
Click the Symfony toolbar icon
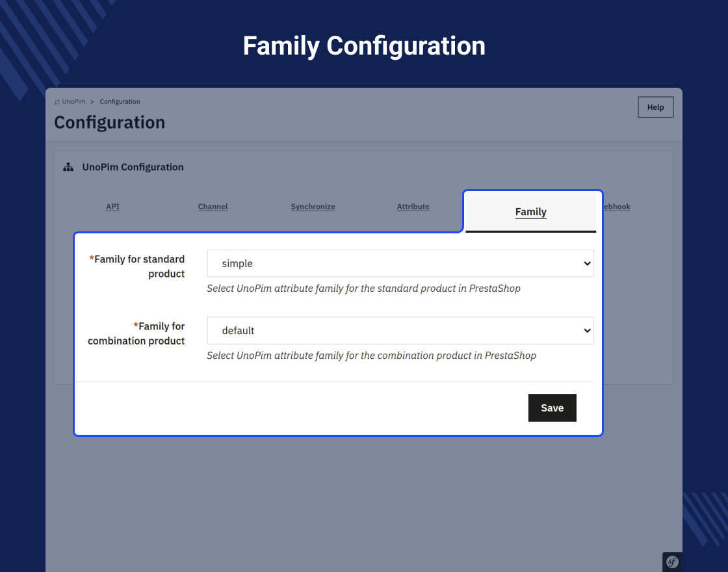(x=672, y=562)
